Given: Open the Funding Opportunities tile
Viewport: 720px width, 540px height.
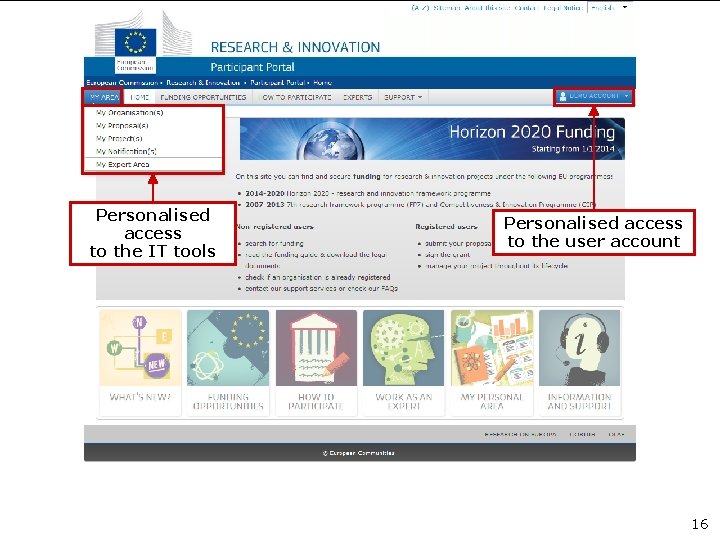Looking at the screenshot, I should click(228, 363).
